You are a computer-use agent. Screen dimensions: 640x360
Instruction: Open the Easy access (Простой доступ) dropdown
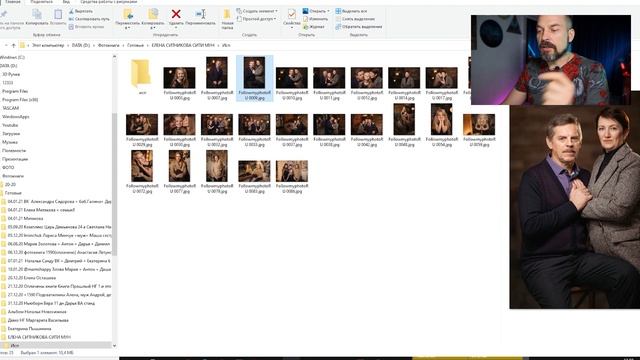(x=256, y=19)
